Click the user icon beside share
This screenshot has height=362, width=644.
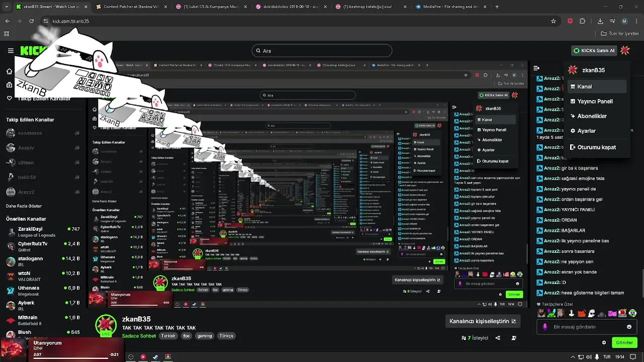(514, 338)
